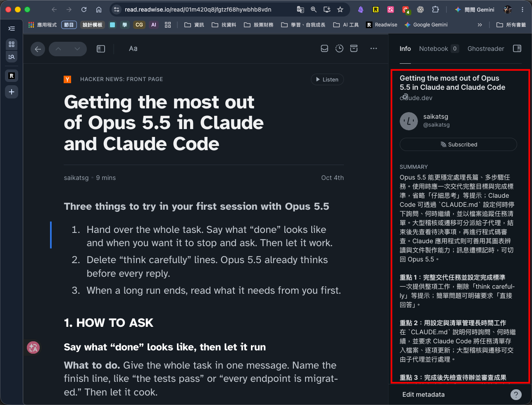Open claude.dev source link in Info panel
The image size is (532, 405).
[x=416, y=98]
